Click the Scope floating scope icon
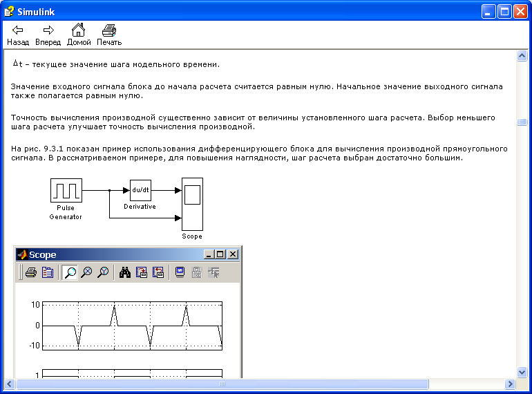 tap(180, 272)
